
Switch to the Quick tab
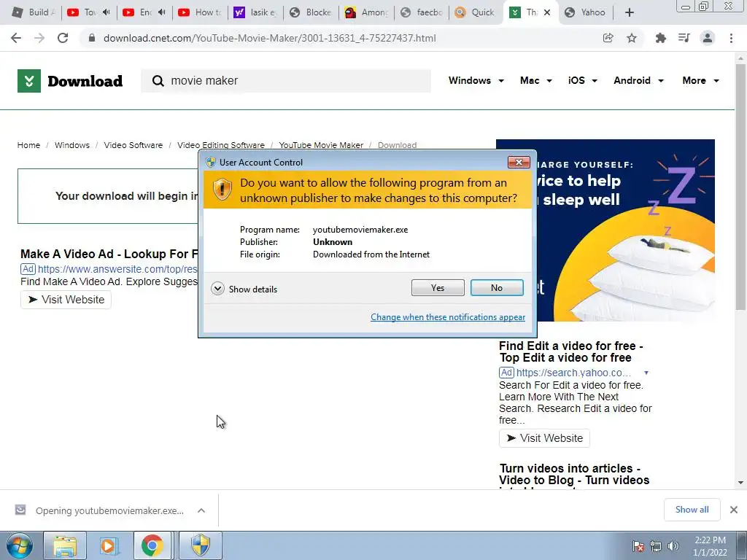point(475,12)
